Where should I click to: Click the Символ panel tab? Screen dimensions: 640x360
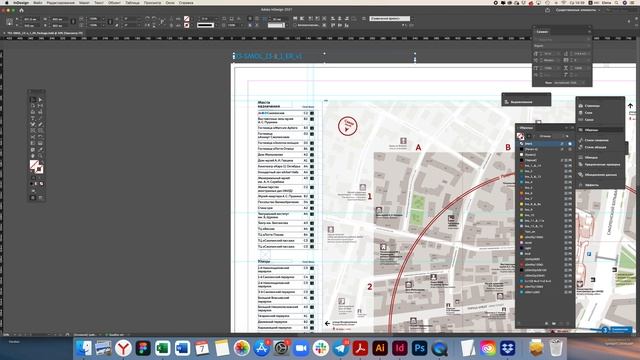(x=542, y=31)
